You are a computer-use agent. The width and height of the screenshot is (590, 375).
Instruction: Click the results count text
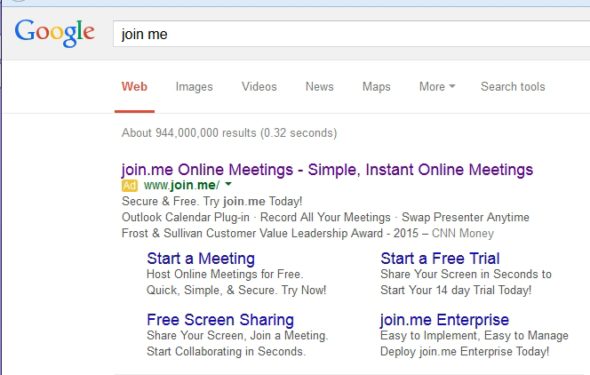tap(229, 133)
